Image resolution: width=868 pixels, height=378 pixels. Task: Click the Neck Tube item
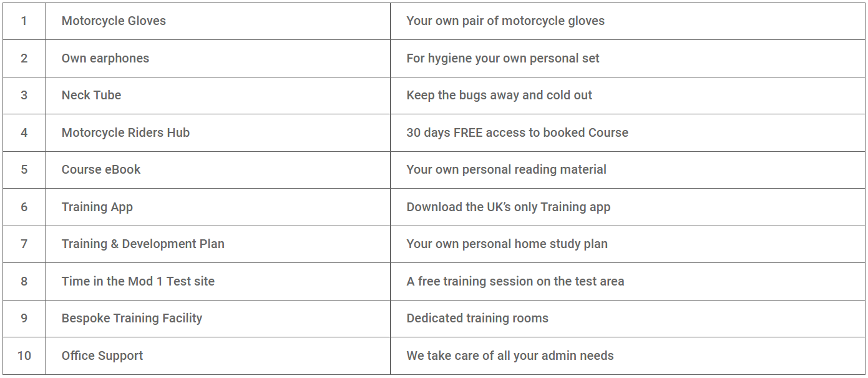(x=91, y=95)
